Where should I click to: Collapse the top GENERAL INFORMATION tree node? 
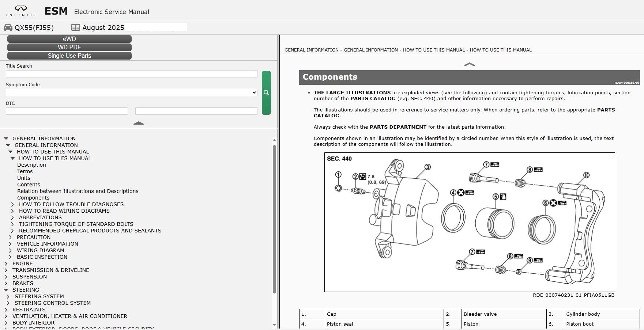[6, 139]
